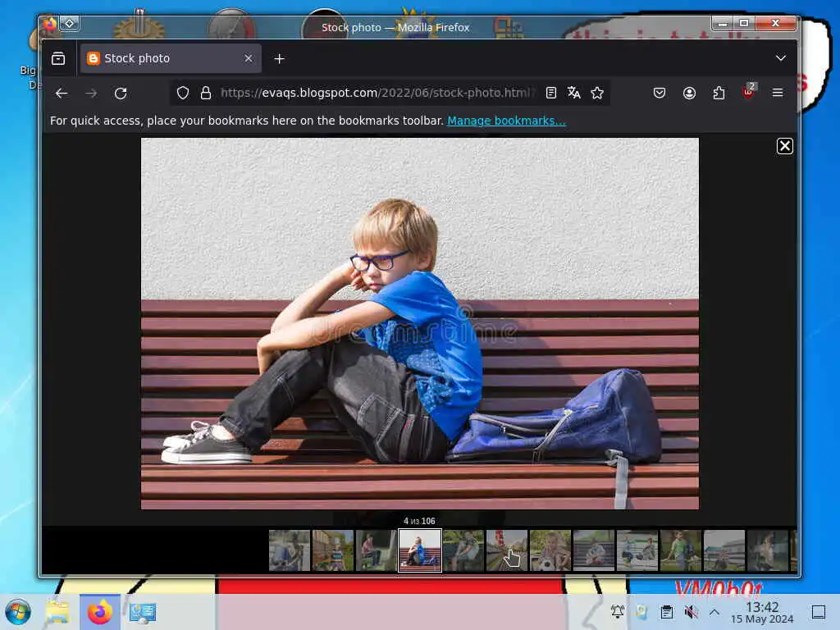Expand the list all tabs chevron

click(781, 58)
